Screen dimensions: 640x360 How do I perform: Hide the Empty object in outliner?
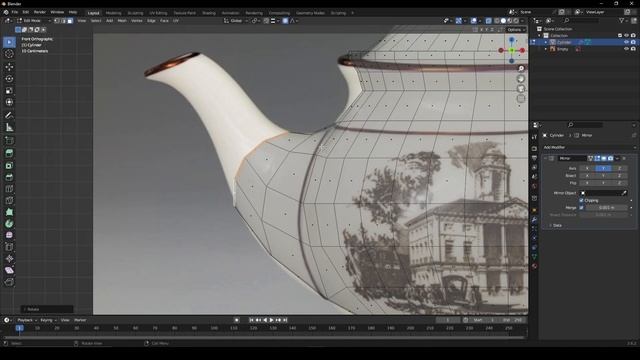pos(626,49)
